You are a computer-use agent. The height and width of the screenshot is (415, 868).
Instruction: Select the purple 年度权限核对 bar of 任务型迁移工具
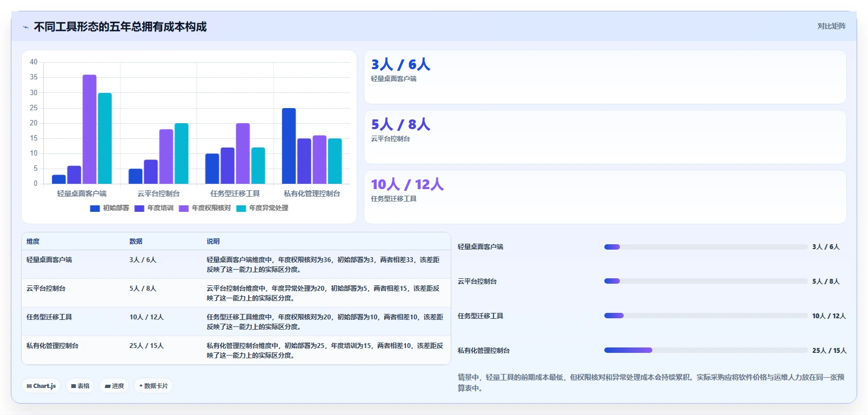tap(243, 153)
